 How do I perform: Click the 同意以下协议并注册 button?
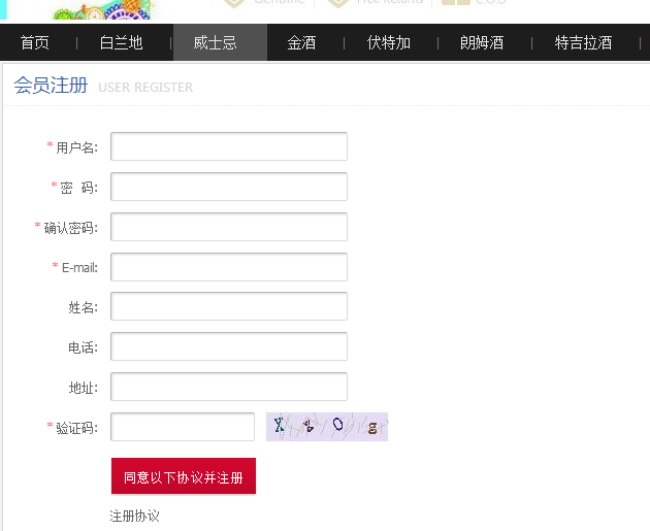183,476
